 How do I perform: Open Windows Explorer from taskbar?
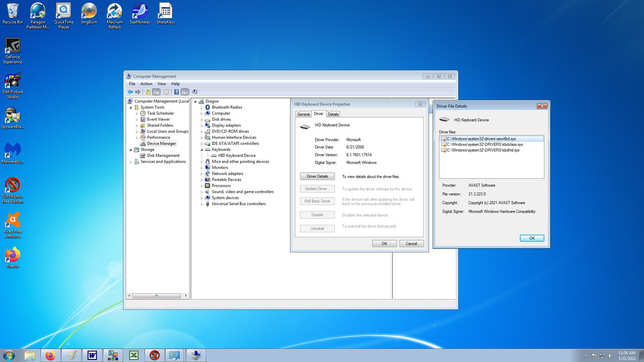30,355
